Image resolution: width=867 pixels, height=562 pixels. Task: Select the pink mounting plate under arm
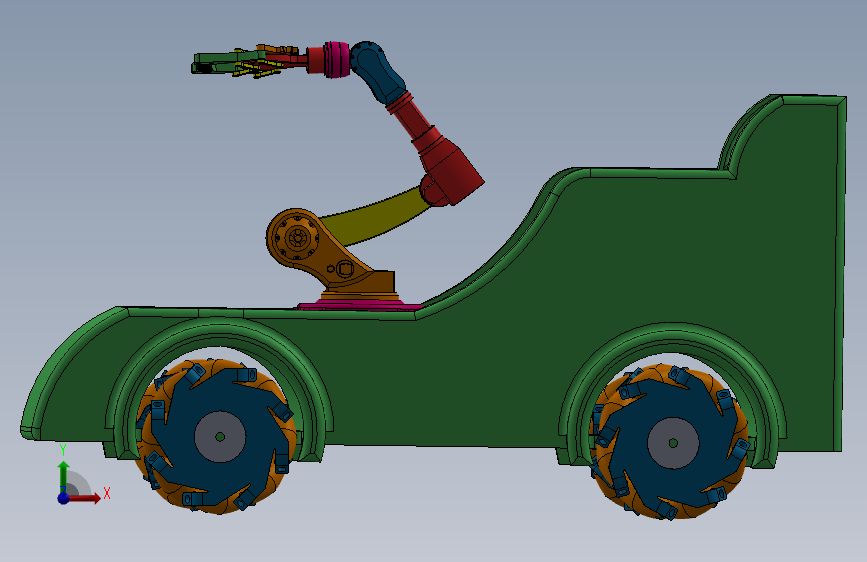point(359,305)
